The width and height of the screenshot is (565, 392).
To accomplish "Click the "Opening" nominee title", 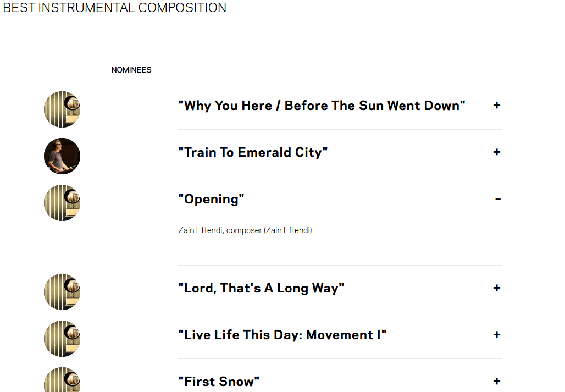I will 211,199.
